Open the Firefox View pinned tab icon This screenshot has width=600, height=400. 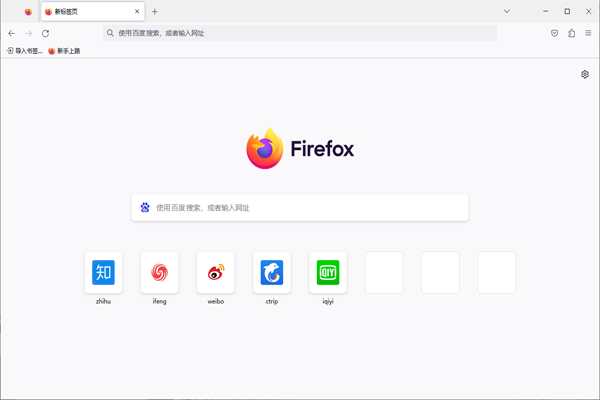pos(28,12)
